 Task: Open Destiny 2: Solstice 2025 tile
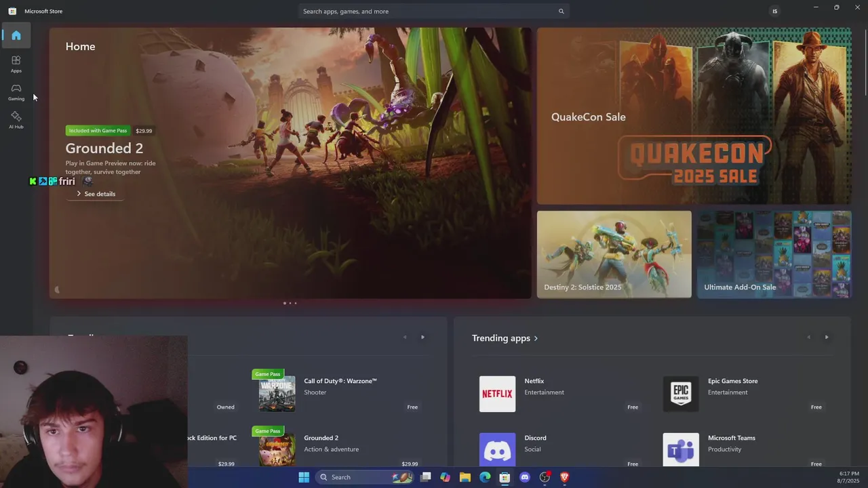click(614, 254)
